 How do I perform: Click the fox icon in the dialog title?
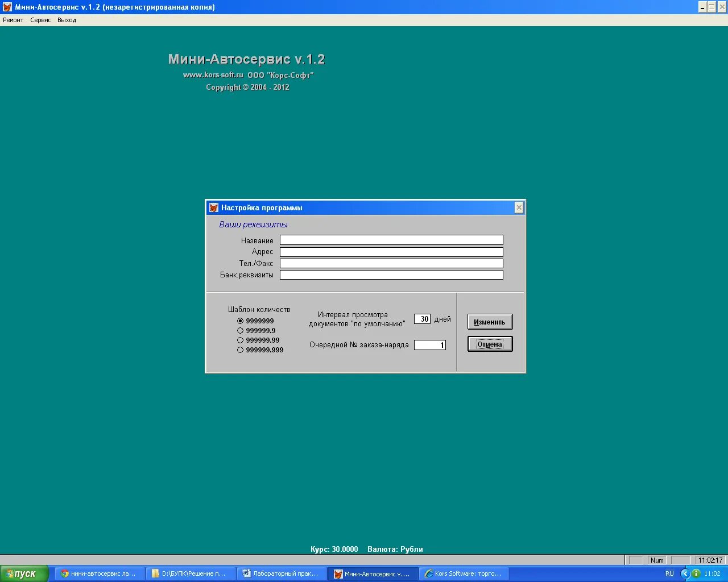click(x=214, y=208)
